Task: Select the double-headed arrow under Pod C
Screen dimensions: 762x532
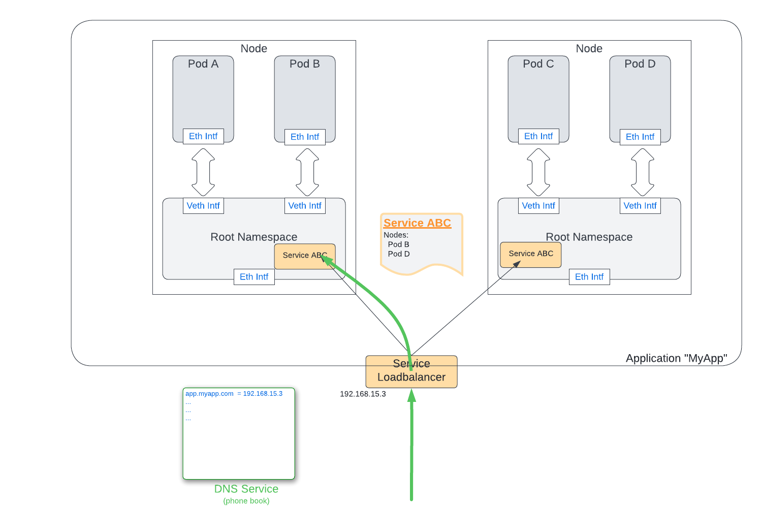Action: 538,172
